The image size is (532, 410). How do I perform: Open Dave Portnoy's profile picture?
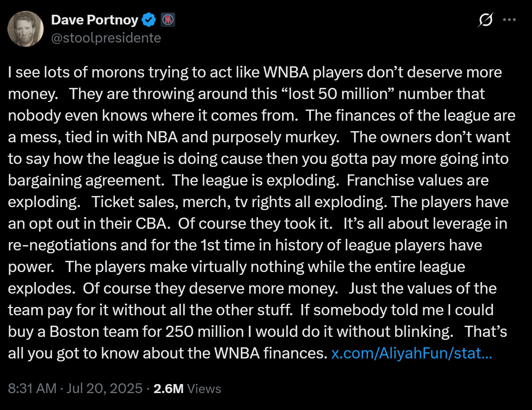click(x=26, y=29)
